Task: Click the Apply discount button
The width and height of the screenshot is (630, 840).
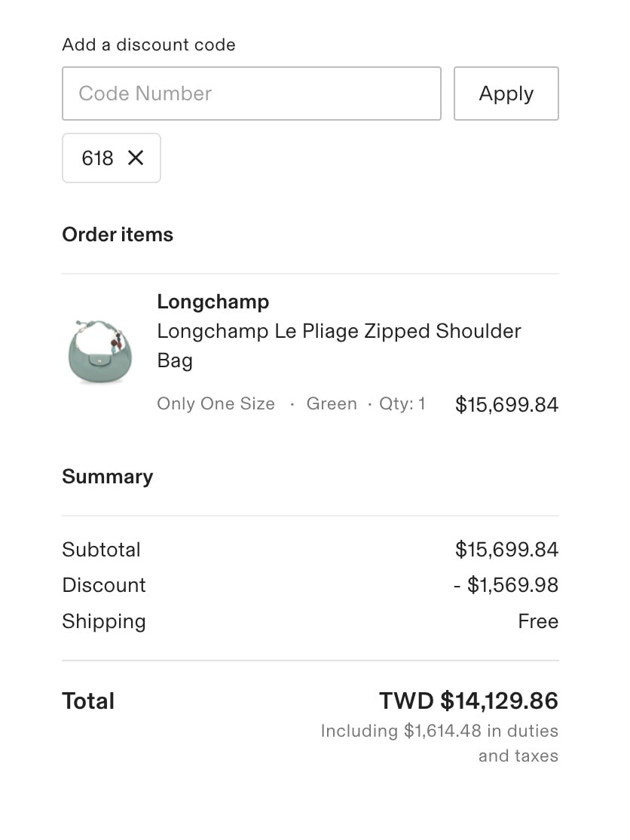Action: click(506, 94)
